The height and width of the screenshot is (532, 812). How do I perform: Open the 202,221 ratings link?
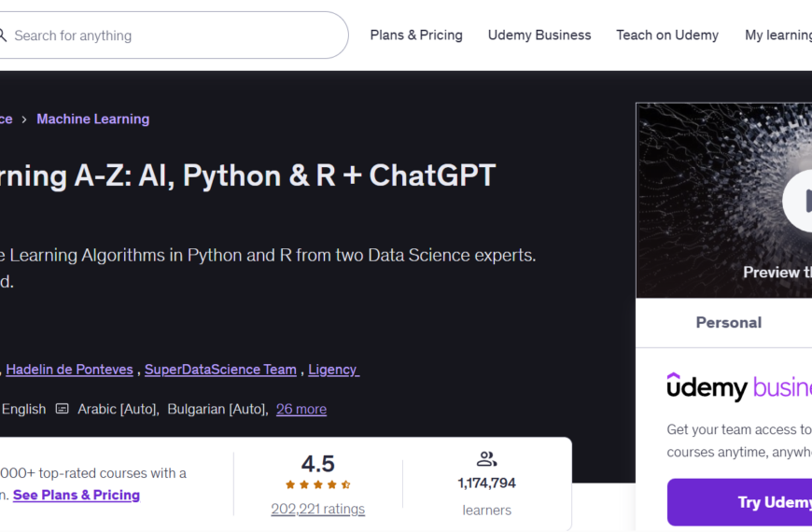pos(318,510)
